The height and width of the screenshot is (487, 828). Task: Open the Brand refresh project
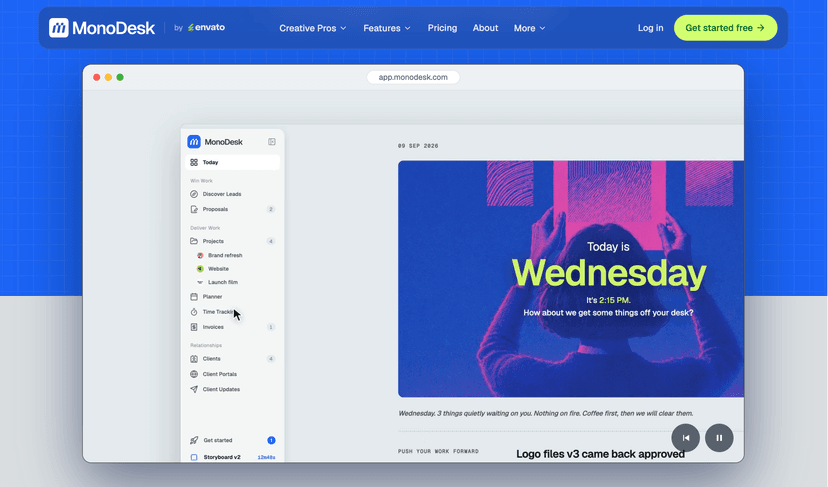click(225, 255)
